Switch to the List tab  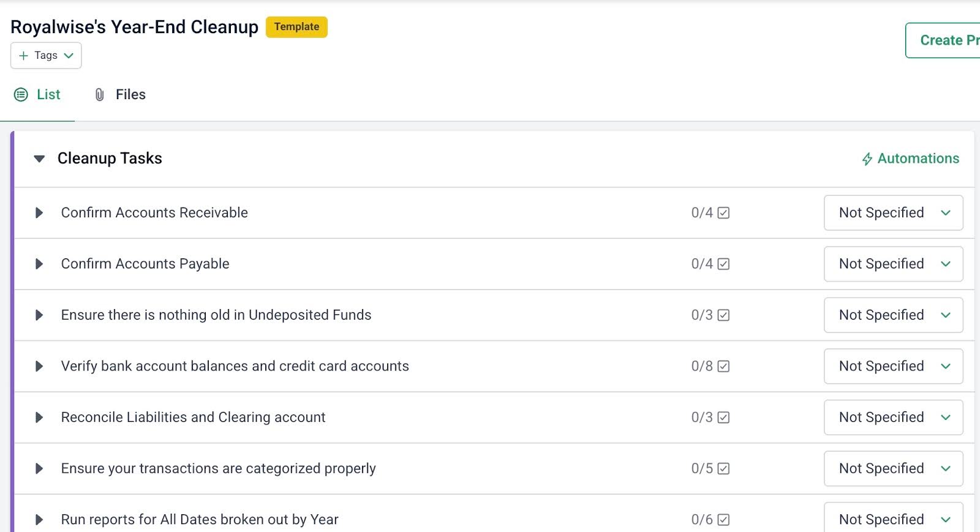click(x=37, y=95)
